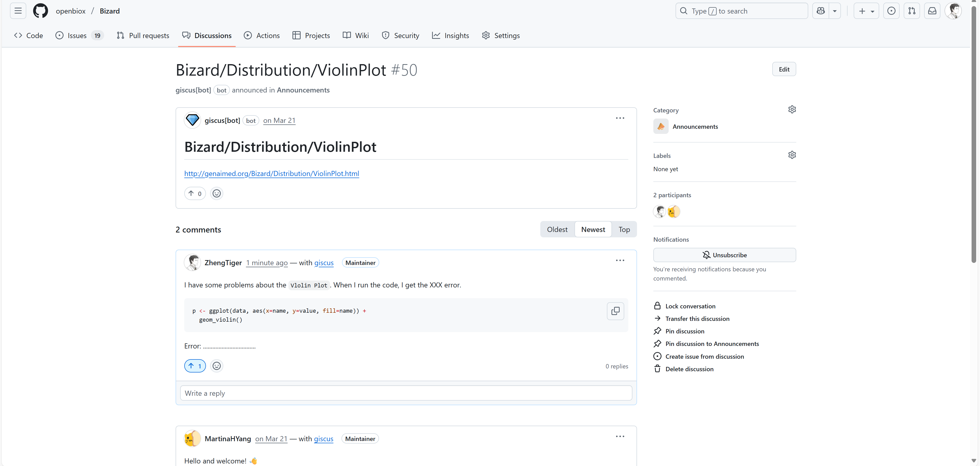The image size is (980, 466).
Task: Open the GitHub home logo
Action: [x=40, y=11]
